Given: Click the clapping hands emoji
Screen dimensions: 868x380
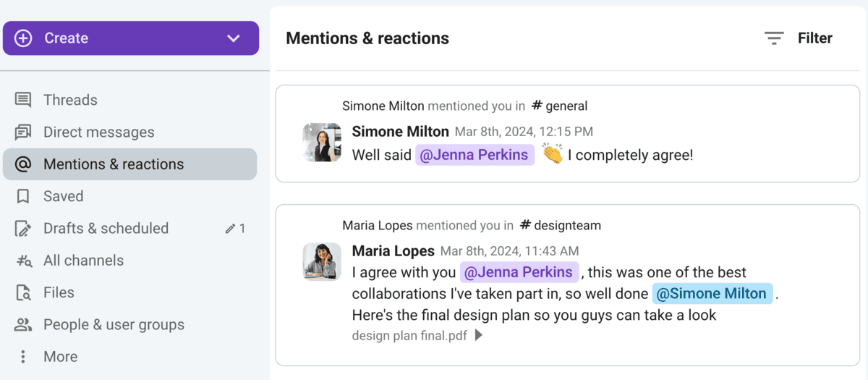Looking at the screenshot, I should [x=553, y=154].
